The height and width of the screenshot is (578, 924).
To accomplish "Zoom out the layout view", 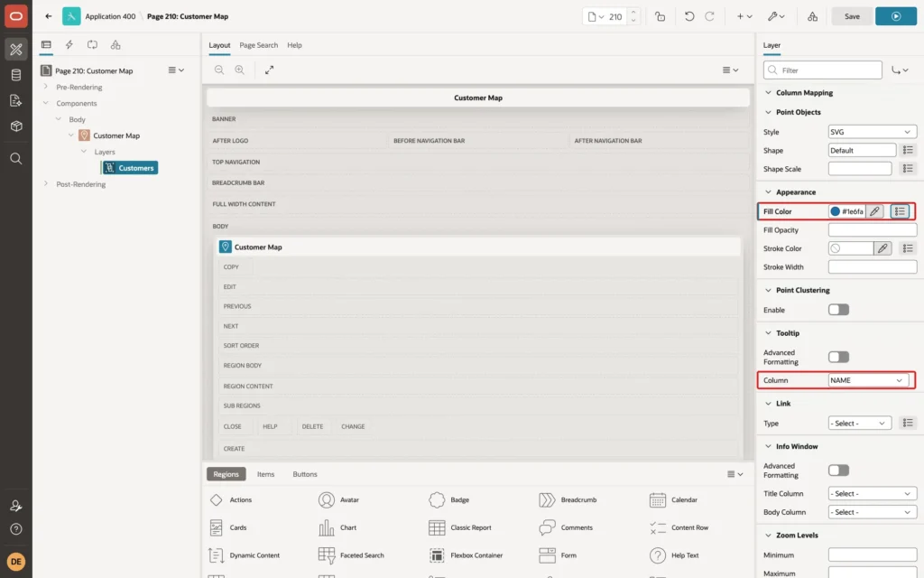I will click(219, 70).
